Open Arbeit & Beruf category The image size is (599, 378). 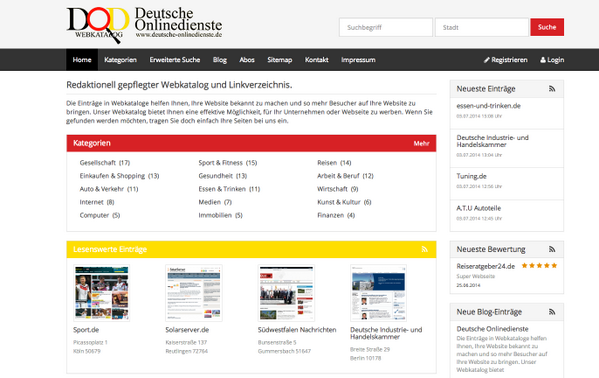point(345,176)
